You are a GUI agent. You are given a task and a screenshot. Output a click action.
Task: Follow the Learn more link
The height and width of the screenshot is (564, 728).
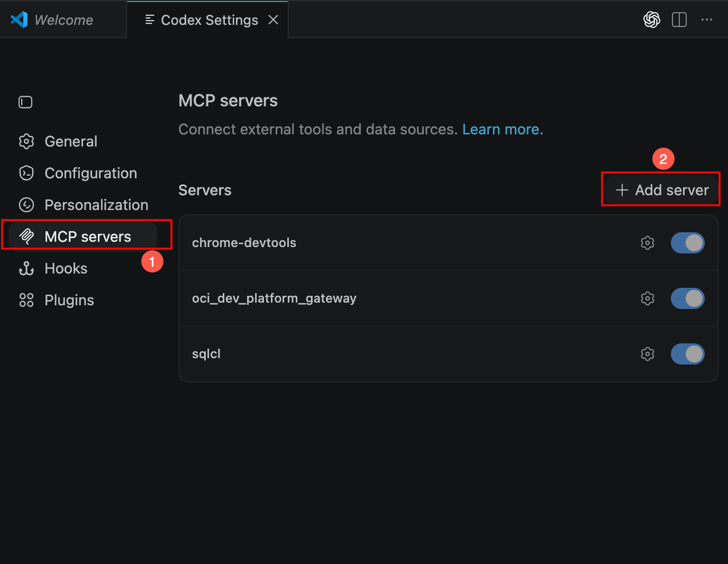tap(503, 130)
